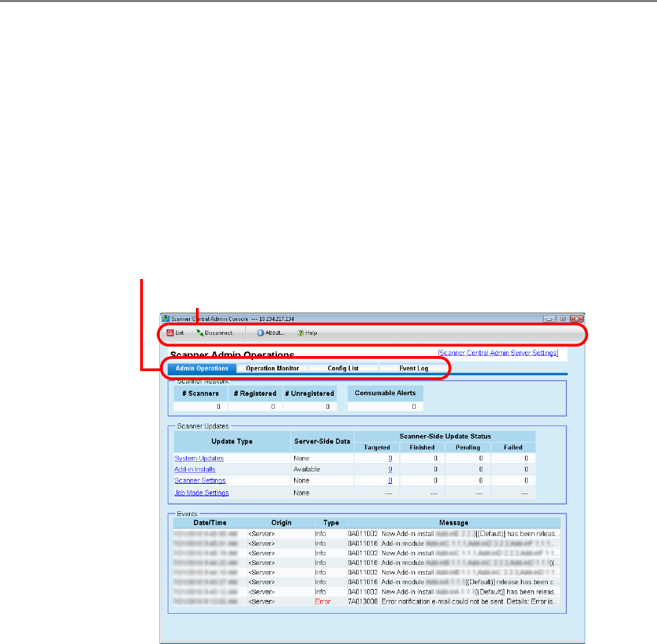Click the Consumable Alerts header

click(385, 393)
